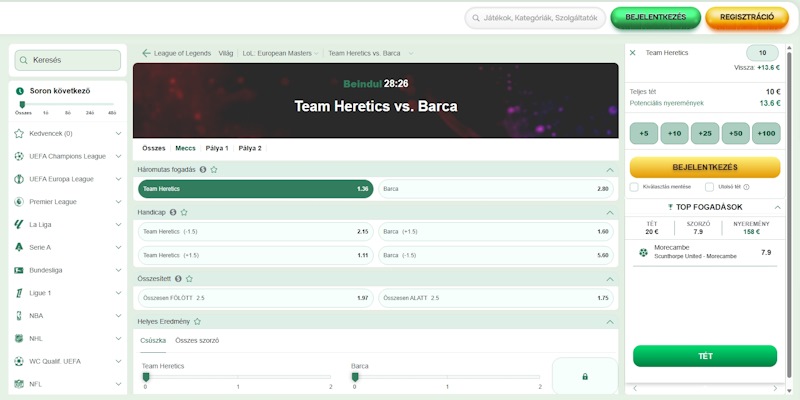This screenshot has height=400, width=800.
Task: Click the info icon next to Összesített
Action: 178,279
